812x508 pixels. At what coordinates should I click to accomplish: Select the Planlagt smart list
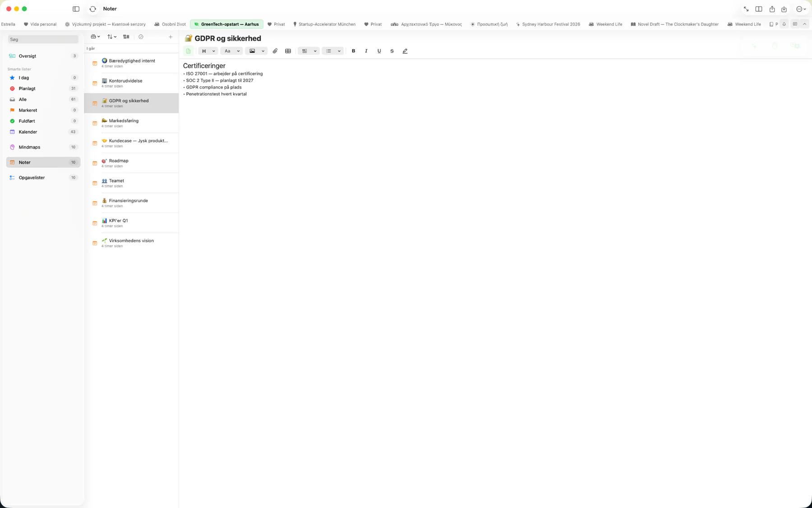(43, 89)
